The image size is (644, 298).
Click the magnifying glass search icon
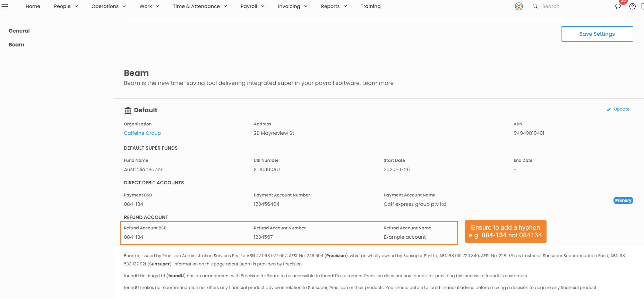point(535,6)
